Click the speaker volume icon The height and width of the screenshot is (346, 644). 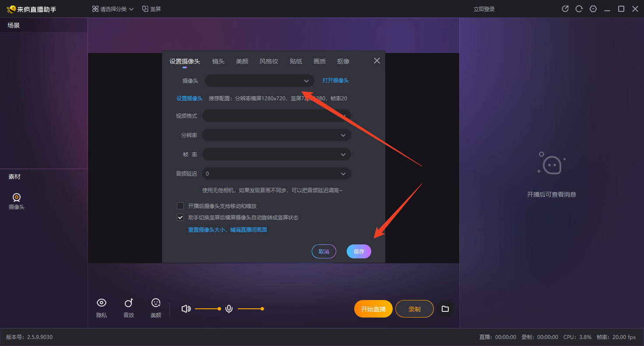coord(186,309)
